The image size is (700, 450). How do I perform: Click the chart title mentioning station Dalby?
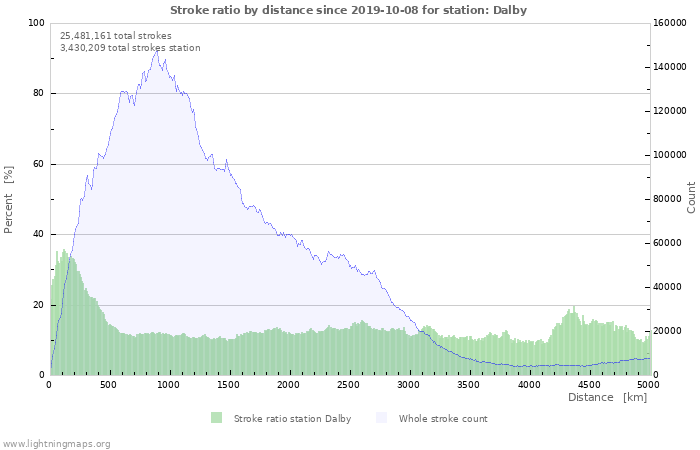(348, 10)
